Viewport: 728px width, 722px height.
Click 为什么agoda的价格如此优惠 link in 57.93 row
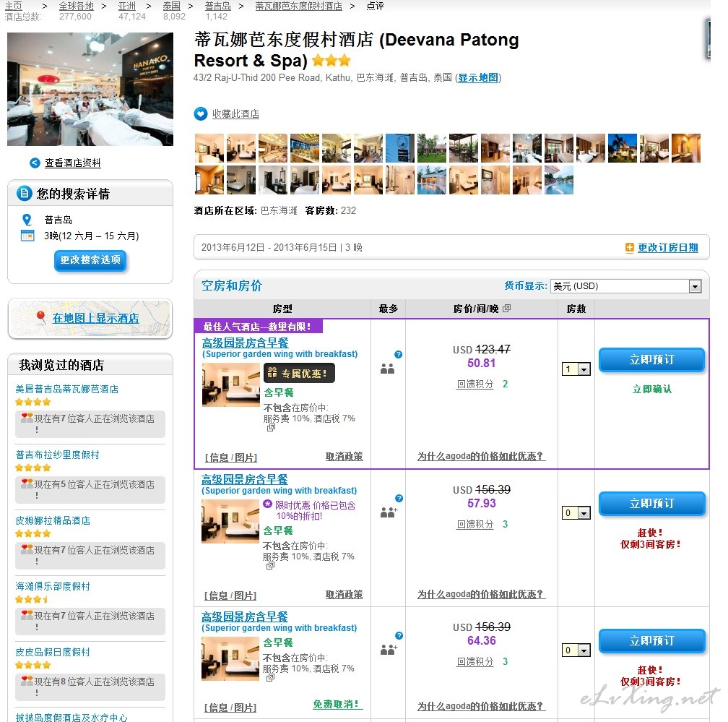tap(481, 594)
